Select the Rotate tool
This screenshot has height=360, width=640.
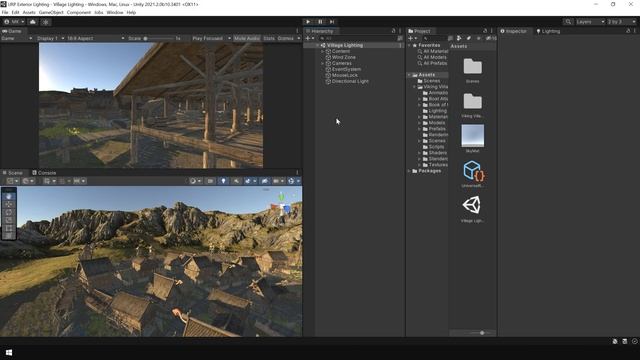click(x=9, y=212)
